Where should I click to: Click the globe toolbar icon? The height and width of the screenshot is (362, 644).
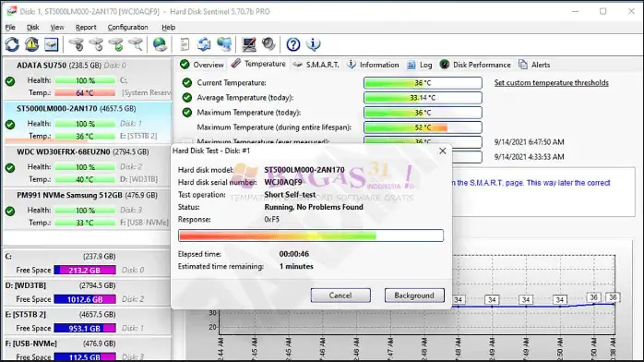click(x=160, y=44)
